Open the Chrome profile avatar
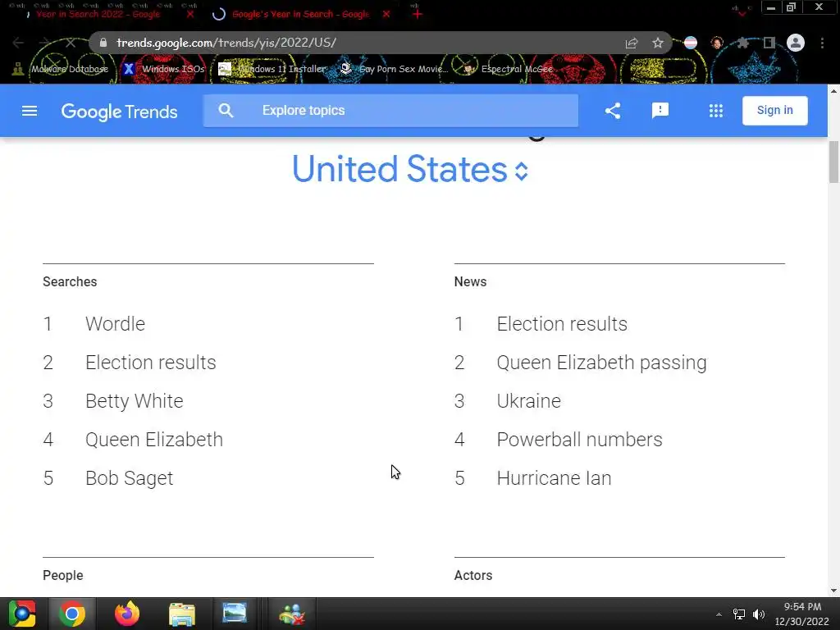840x630 pixels. pyautogui.click(x=796, y=43)
